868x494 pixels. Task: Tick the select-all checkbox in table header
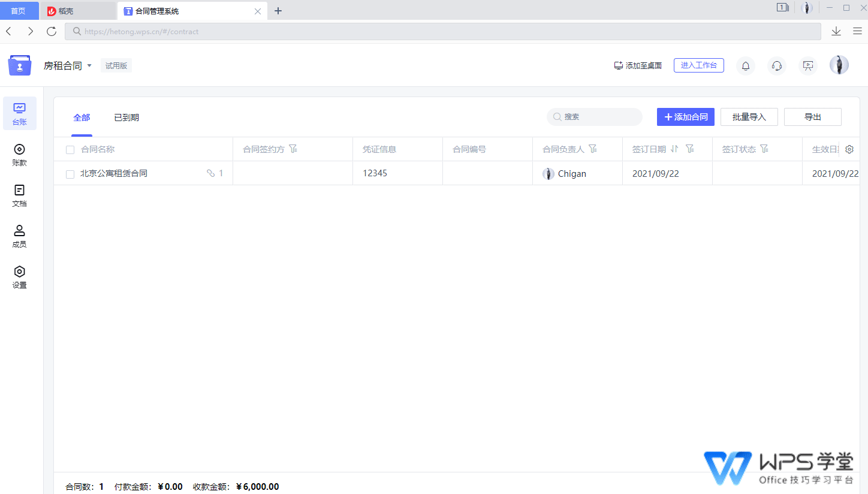(x=70, y=150)
